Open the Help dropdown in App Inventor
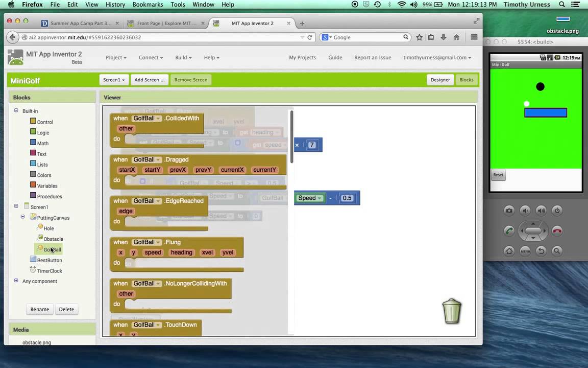 point(211,57)
